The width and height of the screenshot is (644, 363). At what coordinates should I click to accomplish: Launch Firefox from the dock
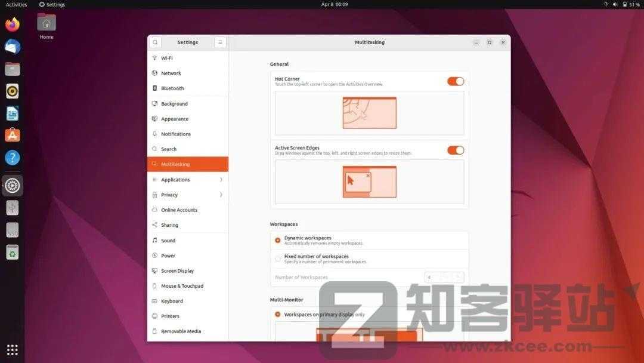(x=12, y=24)
